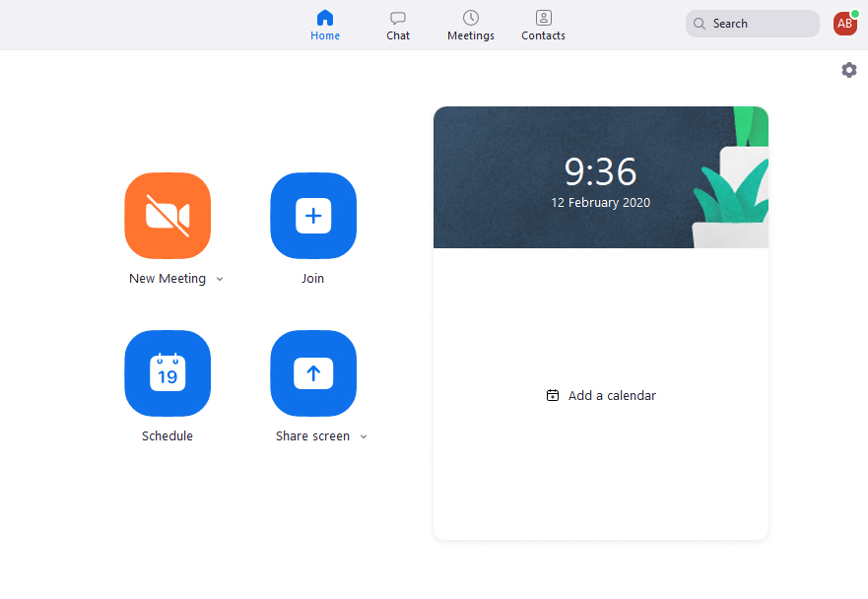Expand the New Meeting options chevron
The image size is (868, 599).
[219, 279]
